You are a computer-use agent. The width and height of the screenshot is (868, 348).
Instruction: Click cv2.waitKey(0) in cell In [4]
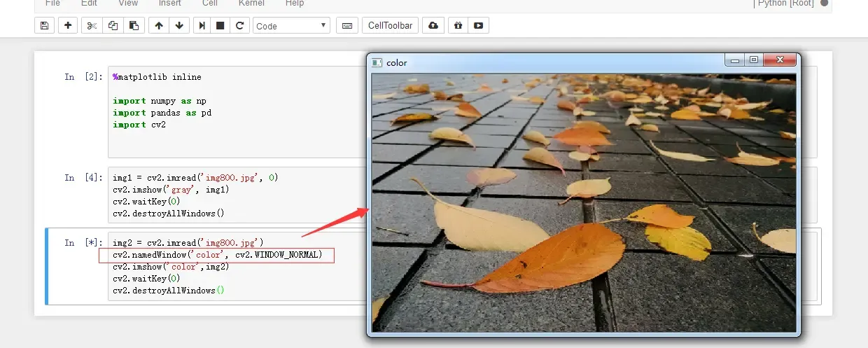147,202
